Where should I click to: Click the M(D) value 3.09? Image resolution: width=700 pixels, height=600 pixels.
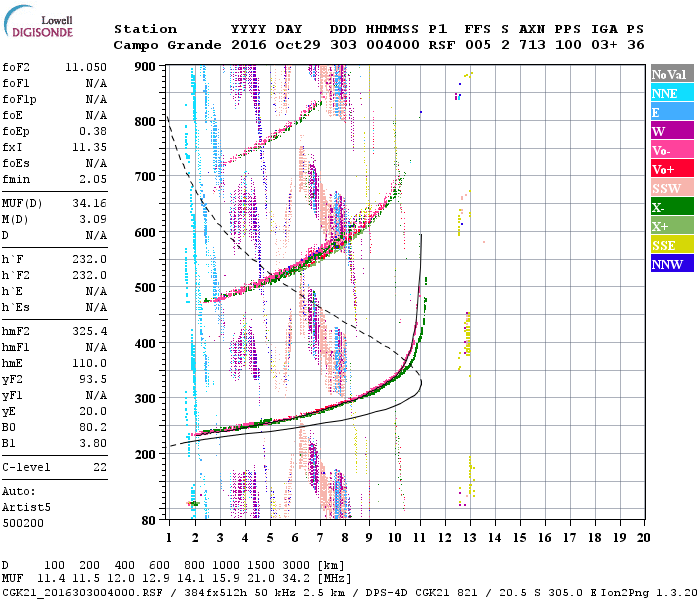point(93,220)
